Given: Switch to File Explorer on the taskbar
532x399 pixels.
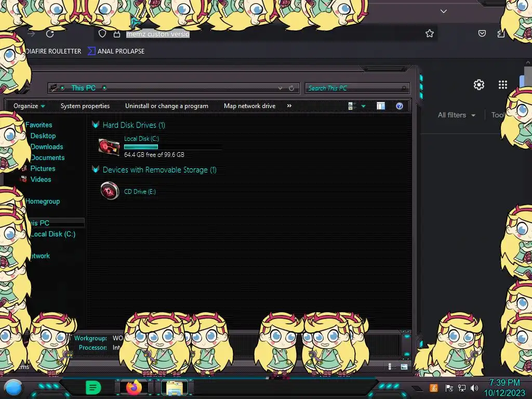Looking at the screenshot, I should click(x=175, y=388).
